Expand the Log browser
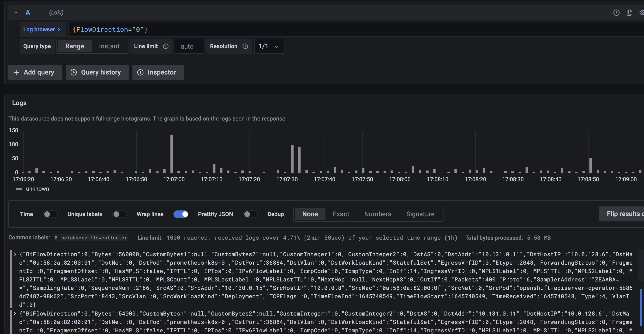 pyautogui.click(x=42, y=29)
